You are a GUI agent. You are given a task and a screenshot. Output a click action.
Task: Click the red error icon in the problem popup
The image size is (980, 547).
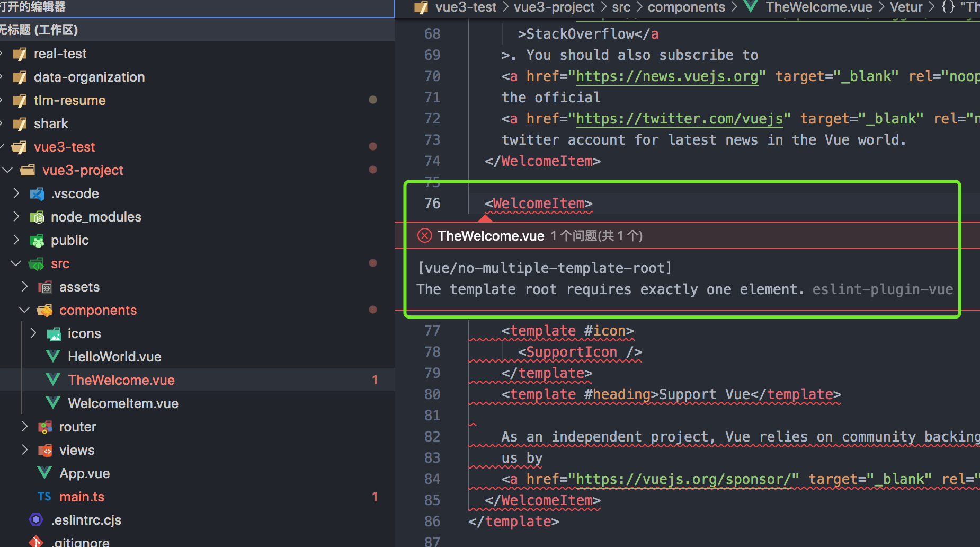pyautogui.click(x=424, y=235)
